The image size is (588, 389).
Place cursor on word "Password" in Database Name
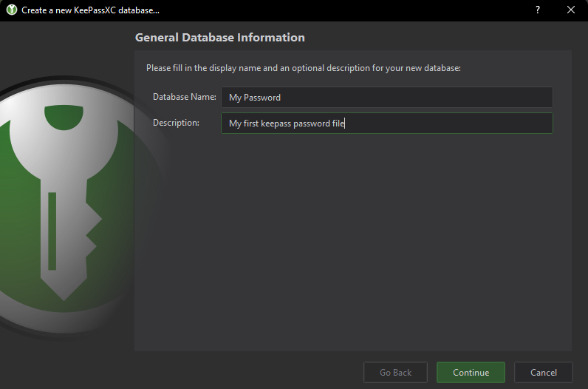click(x=262, y=98)
